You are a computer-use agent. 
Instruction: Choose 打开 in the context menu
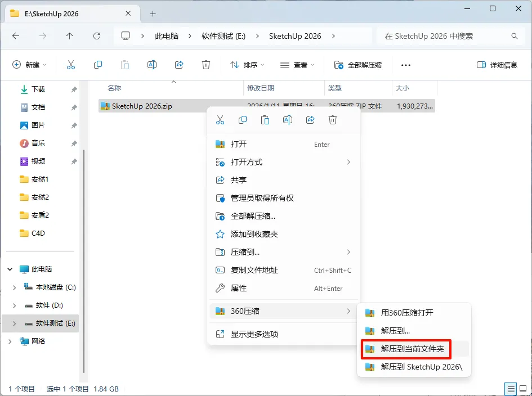coord(284,144)
